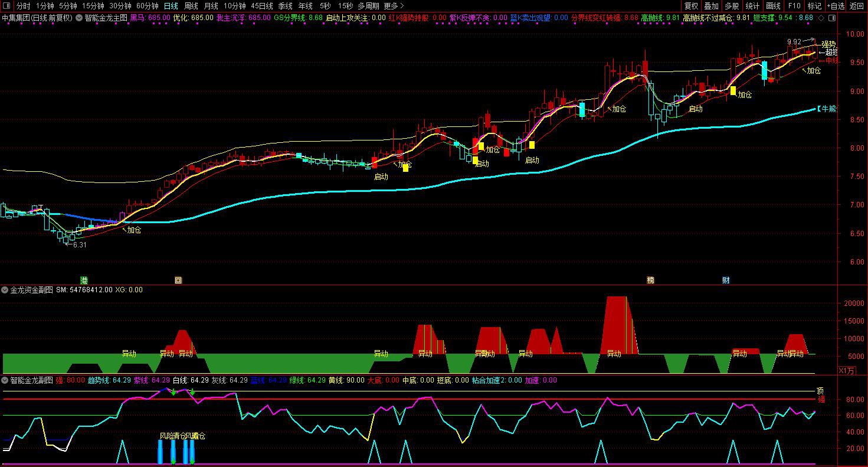This screenshot has width=868, height=467.
Task: Expand the 智能金龙副图 indicator dropdown
Action: coord(5,380)
